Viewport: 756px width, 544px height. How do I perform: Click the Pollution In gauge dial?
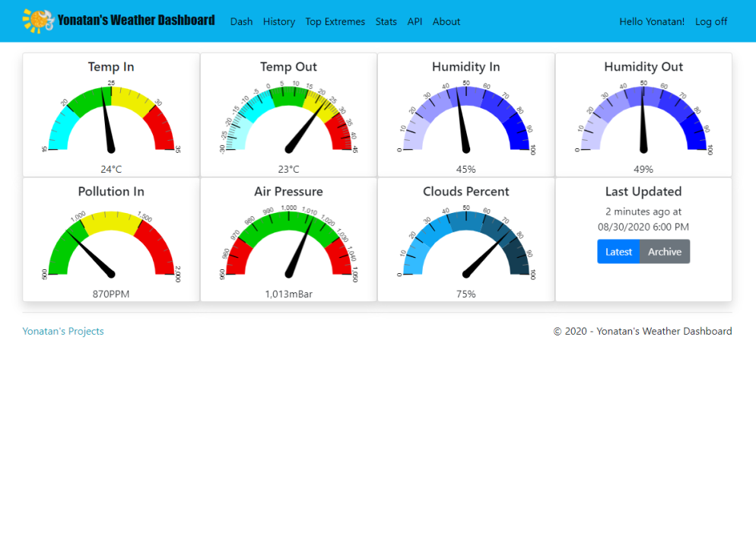click(111, 243)
